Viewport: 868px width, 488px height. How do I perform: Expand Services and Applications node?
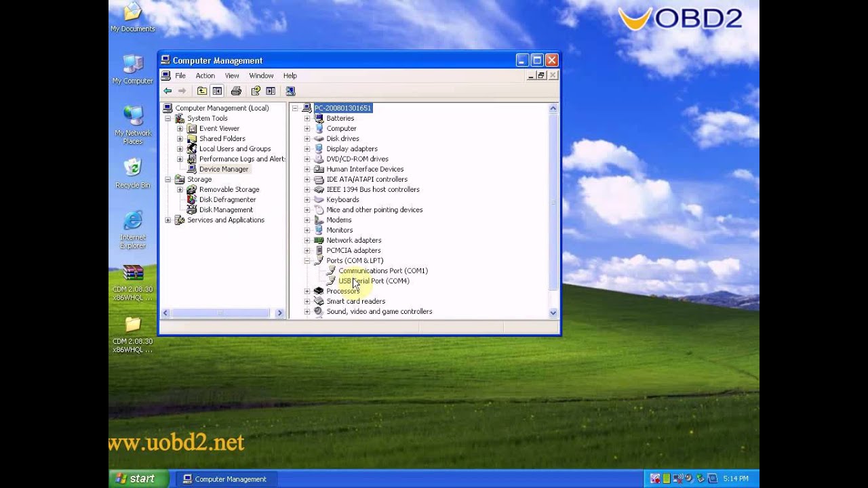[x=167, y=220]
